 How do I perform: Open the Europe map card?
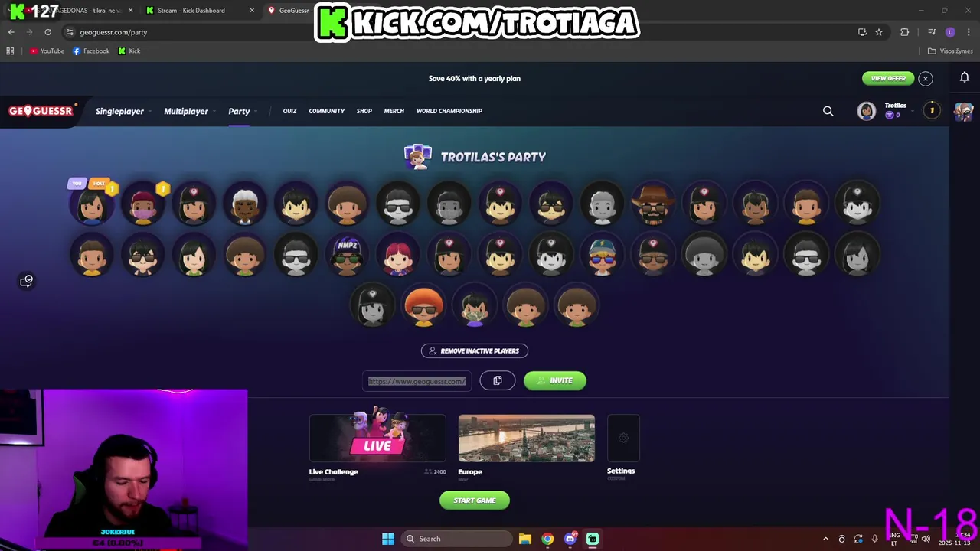pos(527,439)
